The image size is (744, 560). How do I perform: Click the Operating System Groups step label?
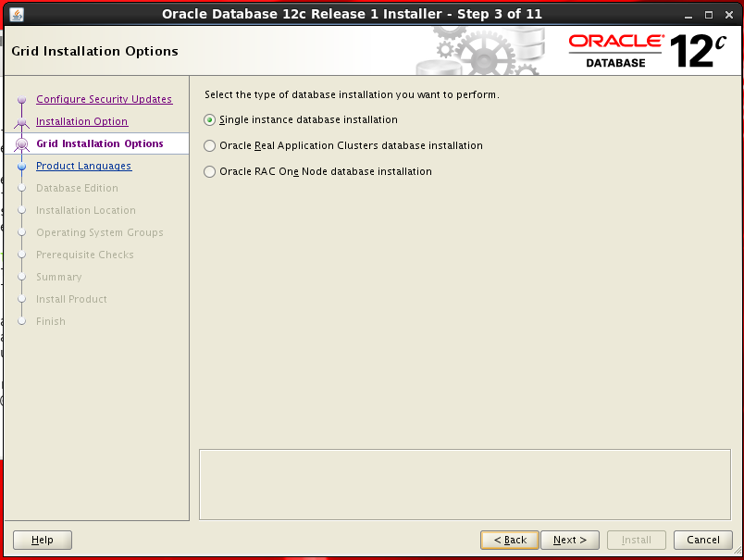(x=100, y=232)
